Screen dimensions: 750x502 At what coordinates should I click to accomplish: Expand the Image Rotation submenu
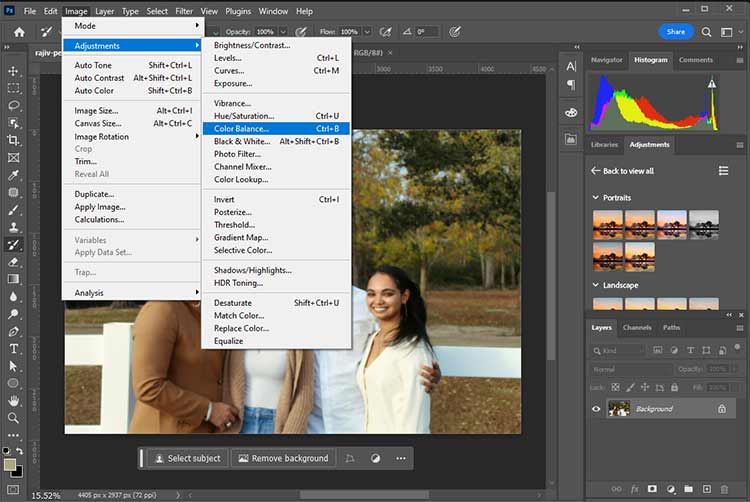pyautogui.click(x=133, y=136)
